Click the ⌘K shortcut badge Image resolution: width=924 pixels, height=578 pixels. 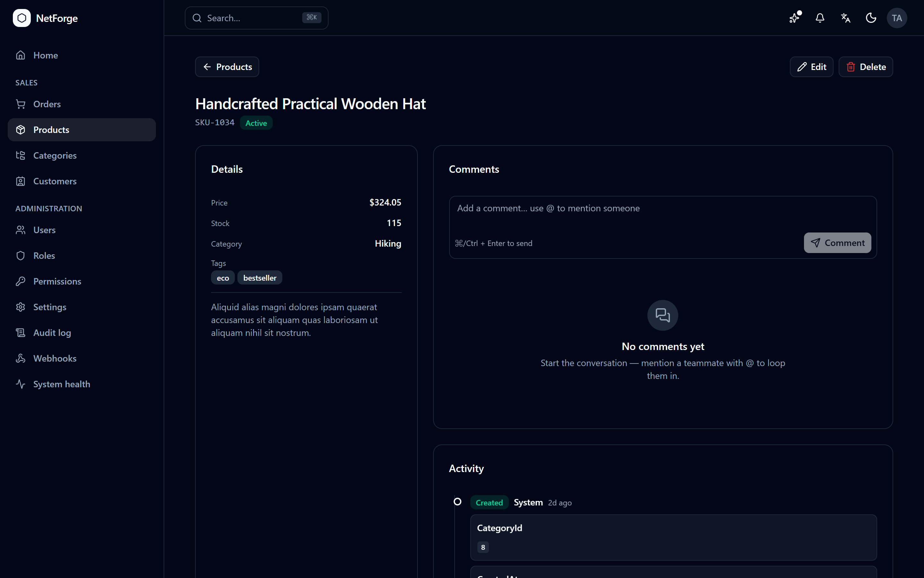coord(312,18)
